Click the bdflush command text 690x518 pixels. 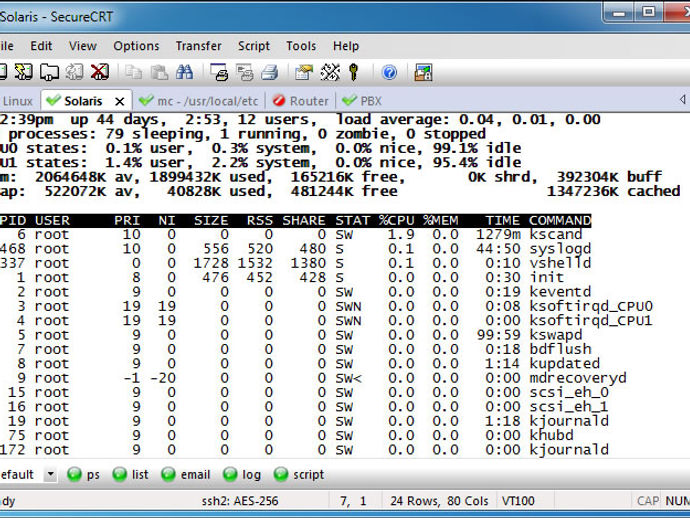click(x=560, y=349)
